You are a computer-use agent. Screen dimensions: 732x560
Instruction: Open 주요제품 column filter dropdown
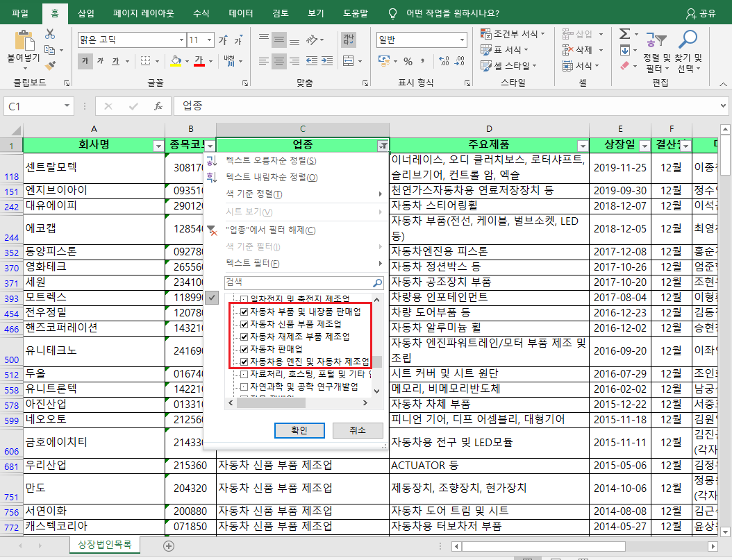582,146
